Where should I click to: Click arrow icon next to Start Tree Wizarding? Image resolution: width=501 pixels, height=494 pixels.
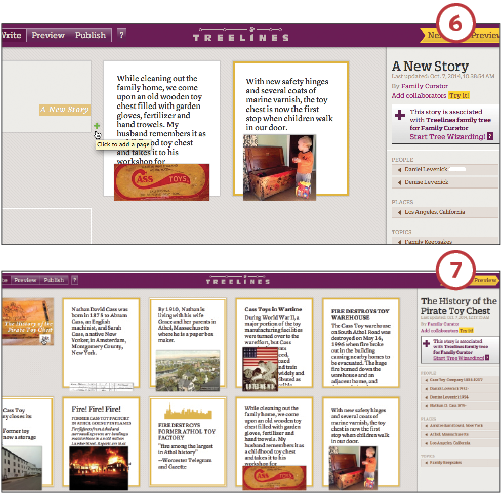pyautogui.click(x=490, y=136)
